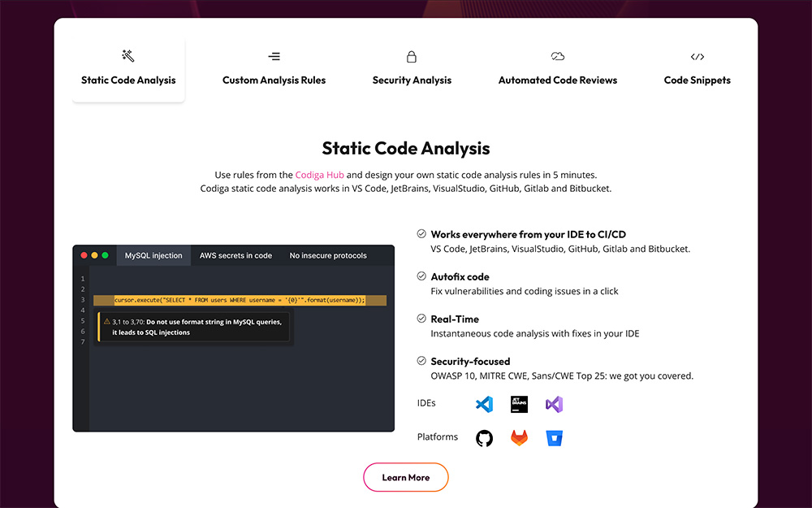Open the No insecure protocols tab
812x508 pixels.
[x=328, y=255]
